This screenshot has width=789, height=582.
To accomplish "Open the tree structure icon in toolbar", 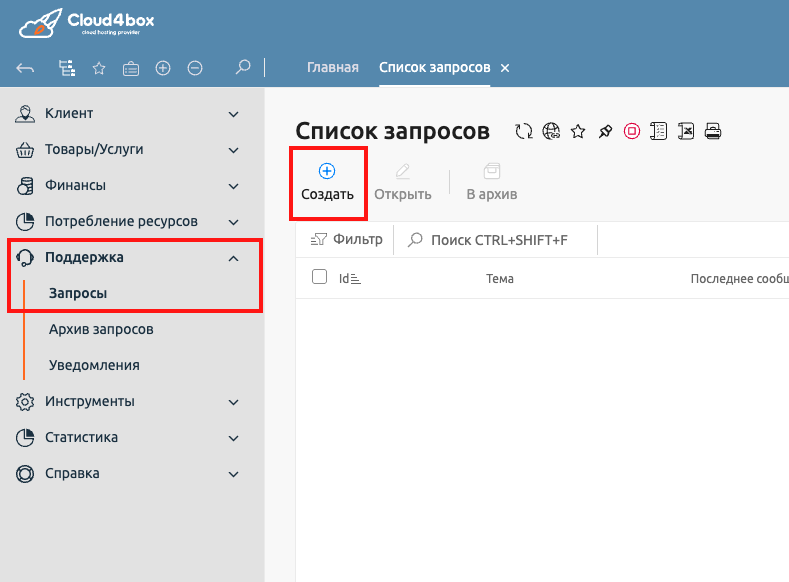I will (x=67, y=68).
